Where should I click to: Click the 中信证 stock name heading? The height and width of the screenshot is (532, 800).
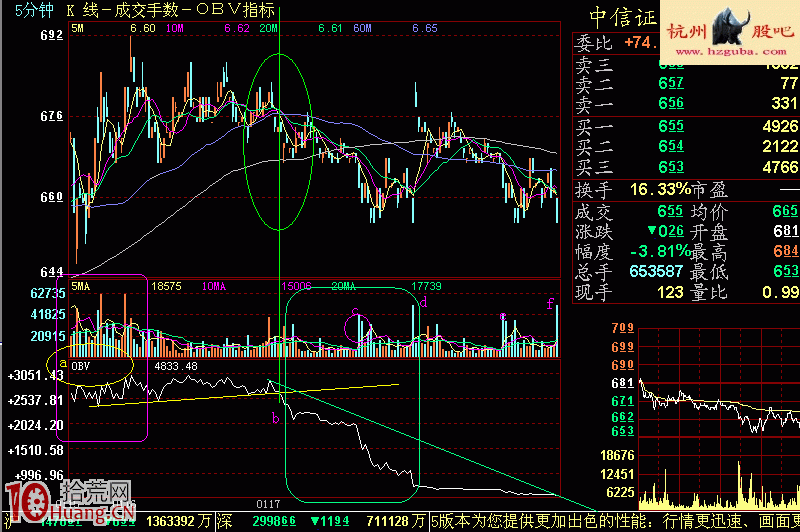click(x=623, y=17)
